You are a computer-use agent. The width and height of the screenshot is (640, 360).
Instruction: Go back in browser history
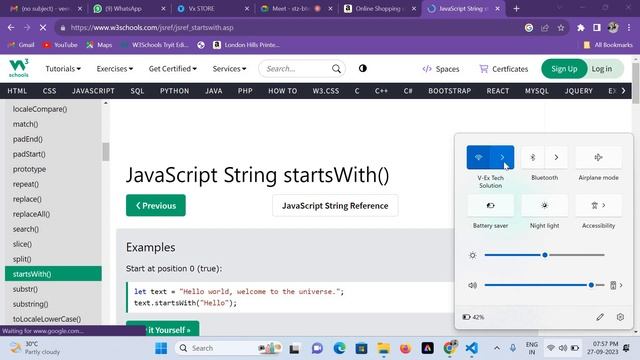pyautogui.click(x=11, y=27)
